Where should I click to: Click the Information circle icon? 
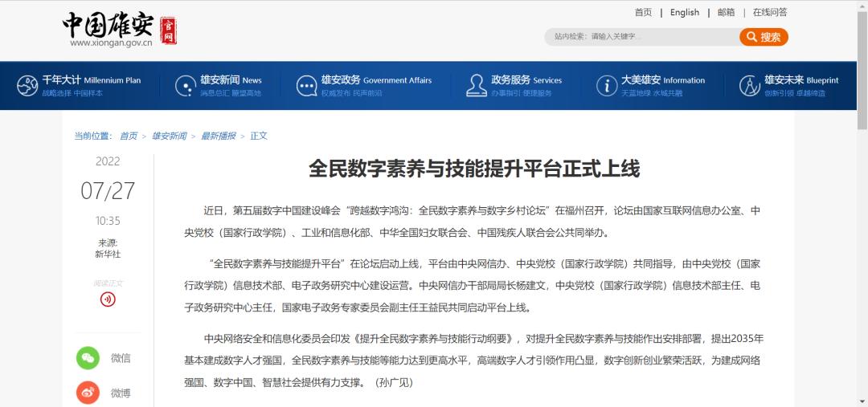pyautogui.click(x=606, y=86)
